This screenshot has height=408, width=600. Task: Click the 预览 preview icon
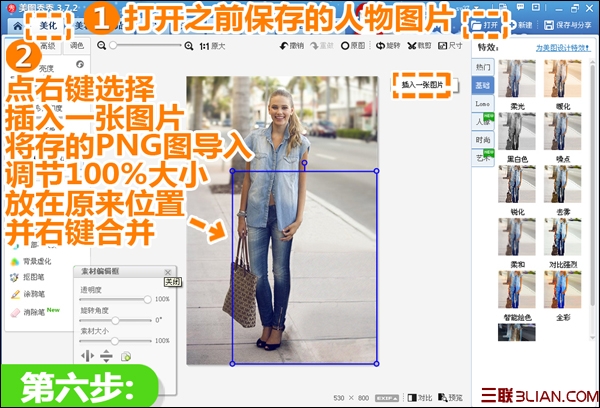[x=450, y=398]
